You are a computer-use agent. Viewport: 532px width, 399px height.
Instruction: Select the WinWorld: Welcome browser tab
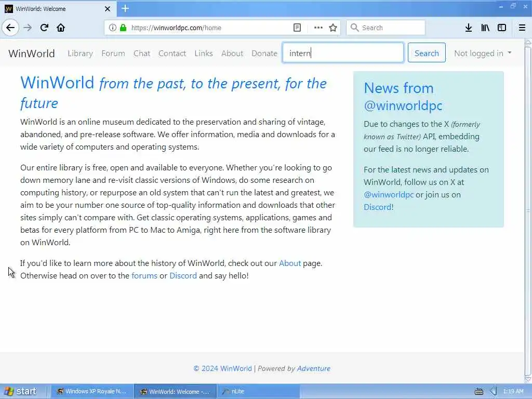click(x=58, y=9)
